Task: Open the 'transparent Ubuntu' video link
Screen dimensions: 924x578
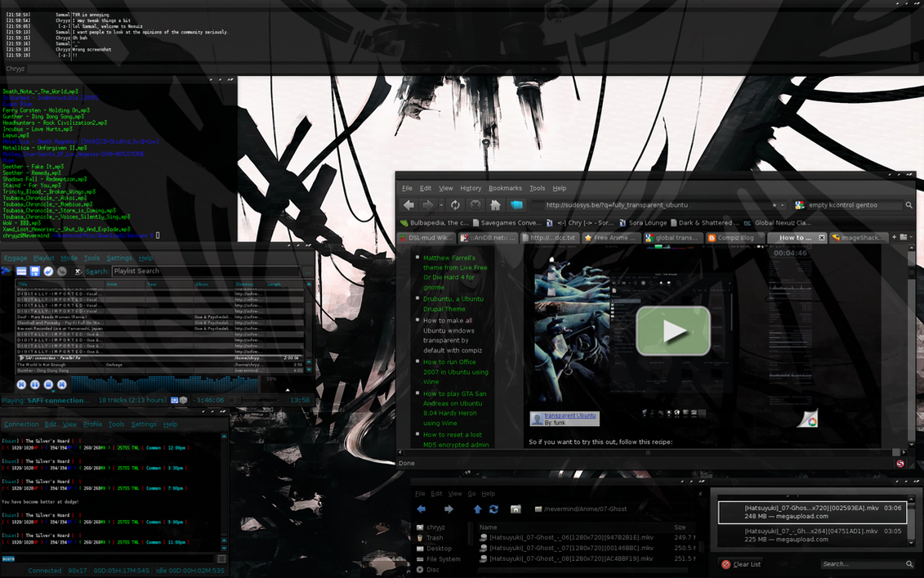Action: coord(569,415)
